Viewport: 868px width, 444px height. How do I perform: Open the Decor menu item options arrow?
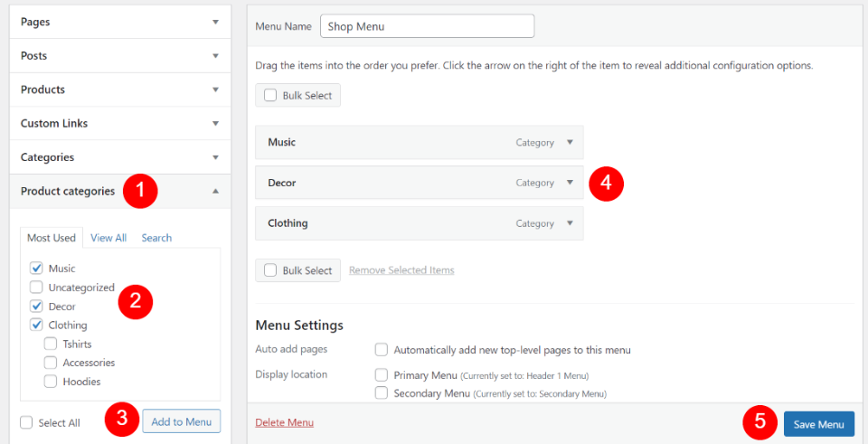[570, 183]
